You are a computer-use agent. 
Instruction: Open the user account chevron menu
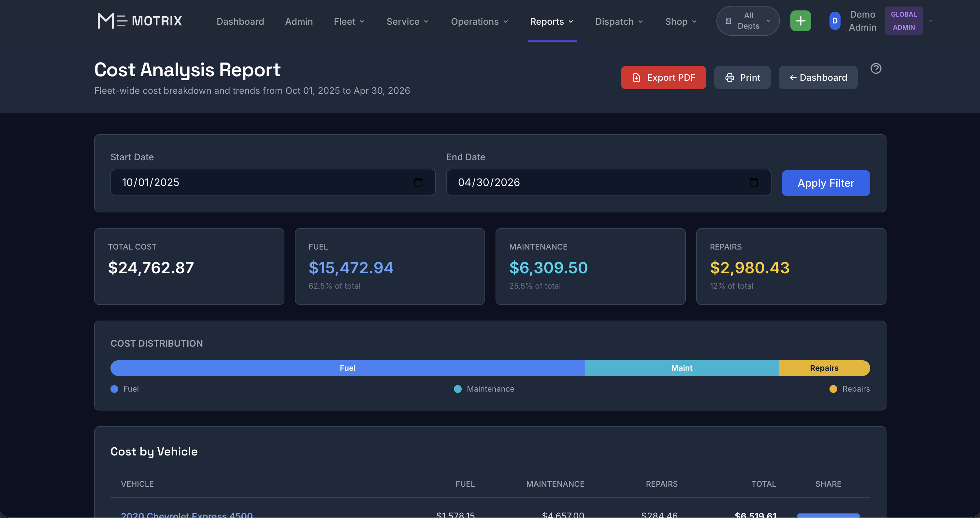click(x=930, y=21)
